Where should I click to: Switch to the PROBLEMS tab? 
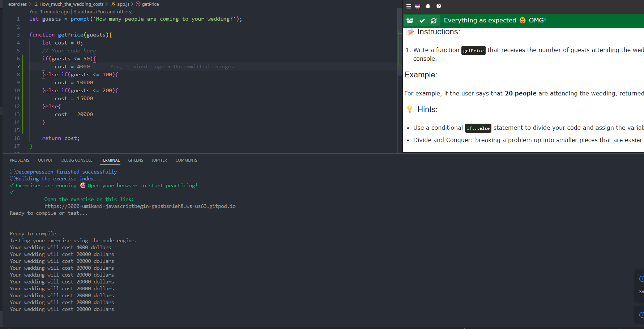click(x=20, y=160)
